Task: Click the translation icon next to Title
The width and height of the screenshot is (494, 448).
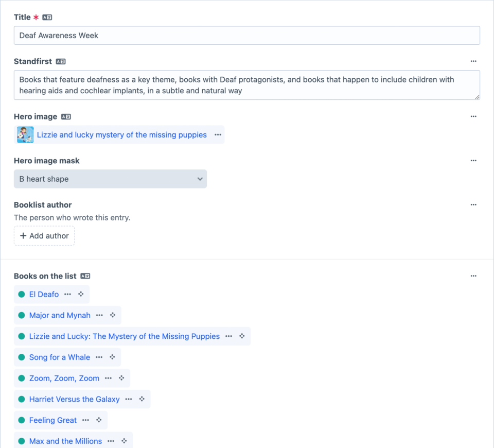Action: pos(47,18)
